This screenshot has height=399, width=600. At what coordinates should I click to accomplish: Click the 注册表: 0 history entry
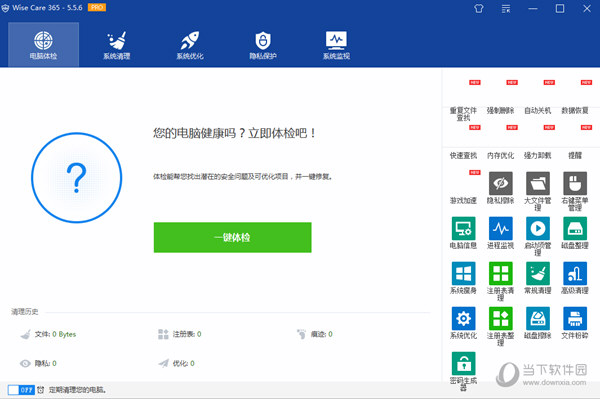click(180, 334)
